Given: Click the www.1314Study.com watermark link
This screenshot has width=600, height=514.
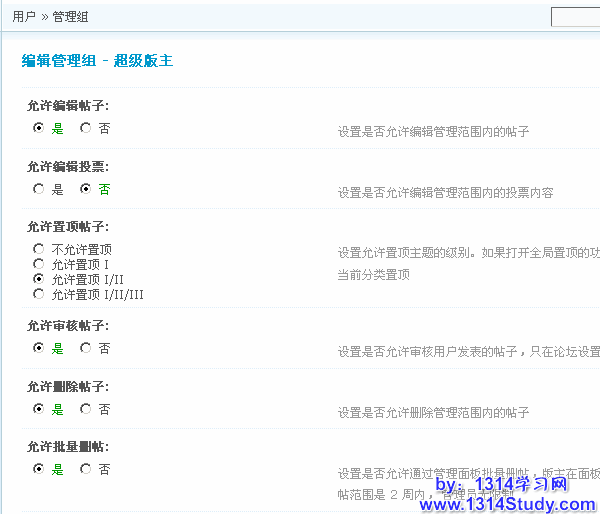Looking at the screenshot, I should [508, 504].
